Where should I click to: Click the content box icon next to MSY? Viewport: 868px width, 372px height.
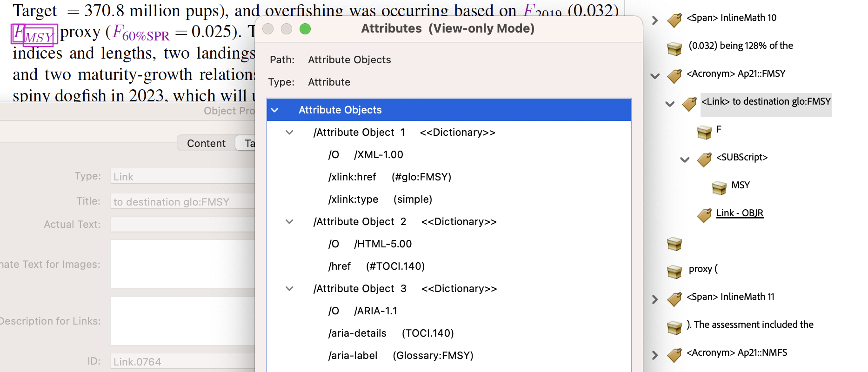coord(719,187)
